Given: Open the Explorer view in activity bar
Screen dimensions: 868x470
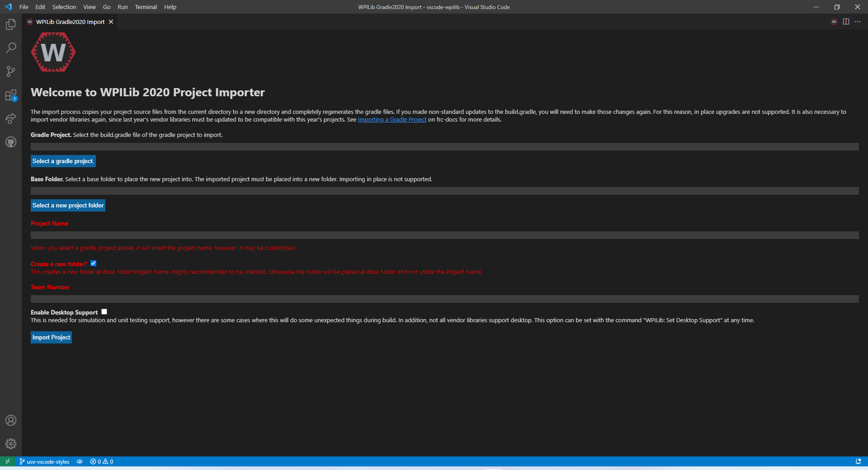Looking at the screenshot, I should tap(11, 24).
